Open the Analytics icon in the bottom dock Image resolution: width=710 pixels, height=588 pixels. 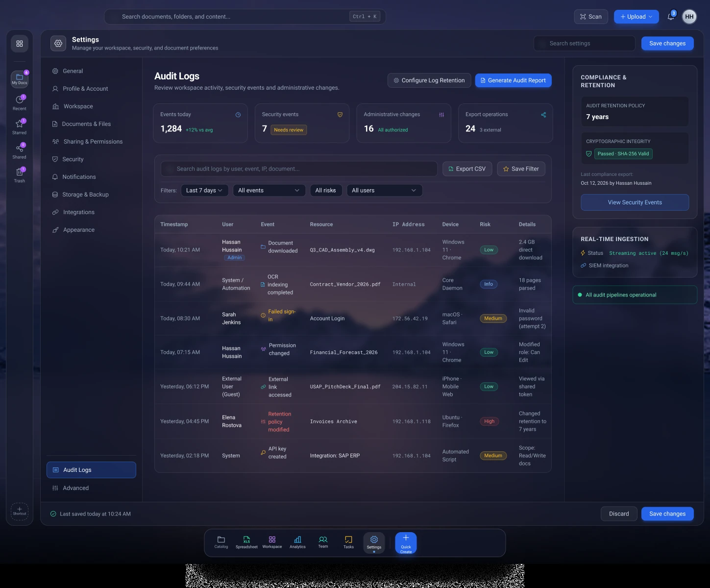(297, 542)
